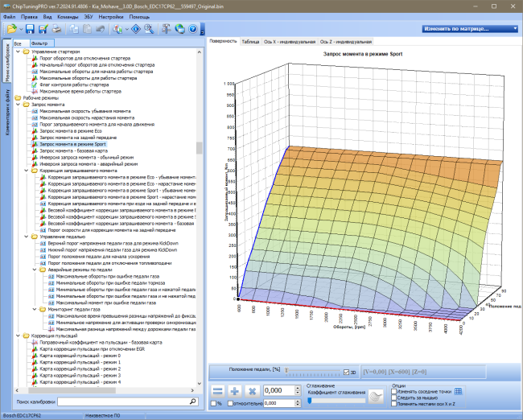The height and width of the screenshot is (420, 523).
Task: Click icon of 'Карта коррекции пульсации при отключении EGR'
Action: point(35,349)
